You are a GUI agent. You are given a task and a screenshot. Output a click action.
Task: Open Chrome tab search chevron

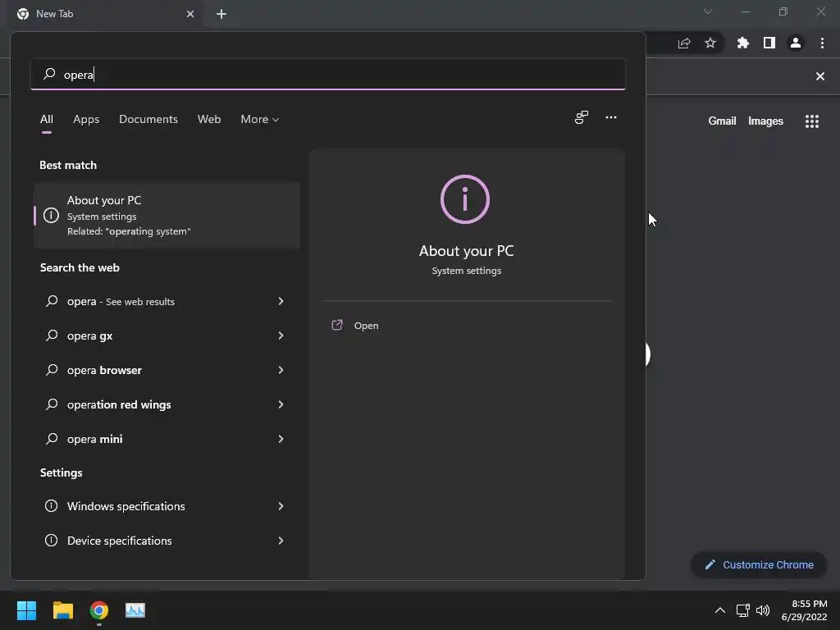[x=708, y=11]
